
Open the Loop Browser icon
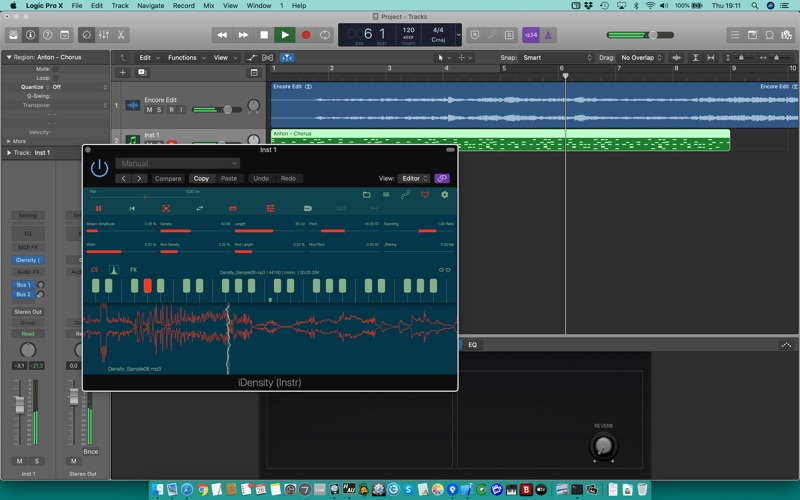(769, 35)
